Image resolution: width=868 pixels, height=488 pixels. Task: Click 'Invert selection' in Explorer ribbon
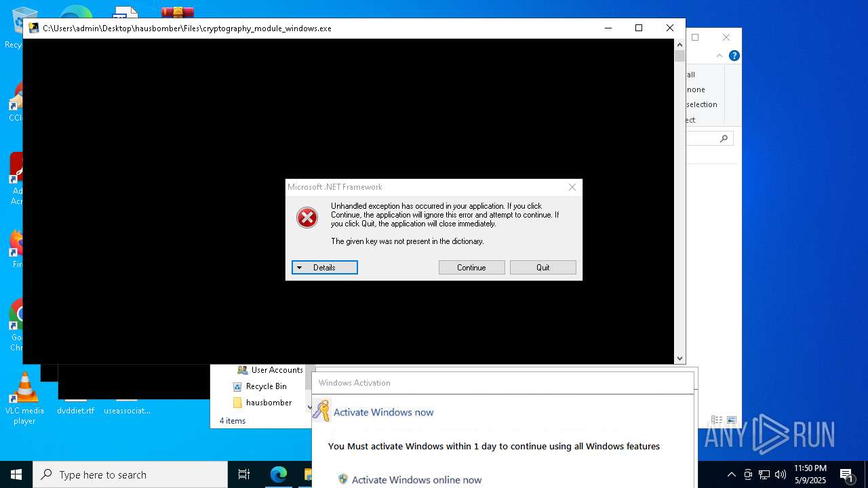click(x=702, y=104)
